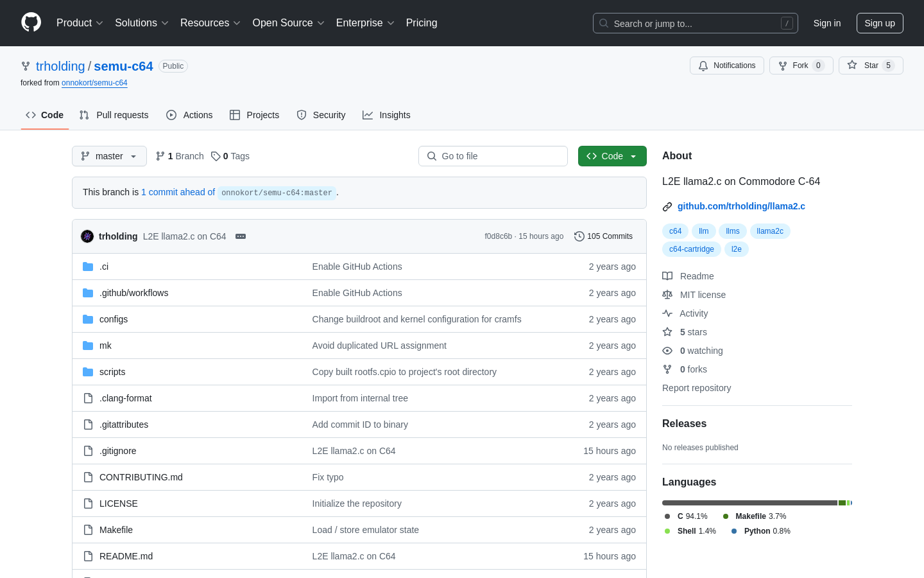Click the configs folder icon

tap(88, 319)
